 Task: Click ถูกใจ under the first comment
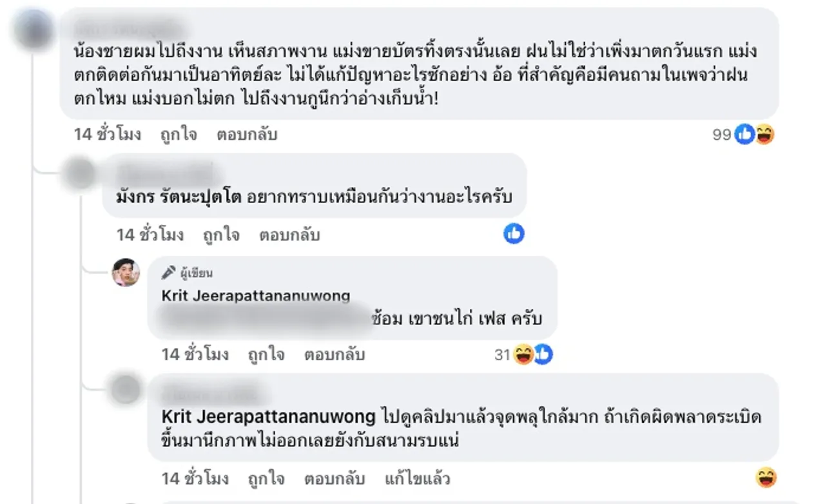pyautogui.click(x=179, y=134)
